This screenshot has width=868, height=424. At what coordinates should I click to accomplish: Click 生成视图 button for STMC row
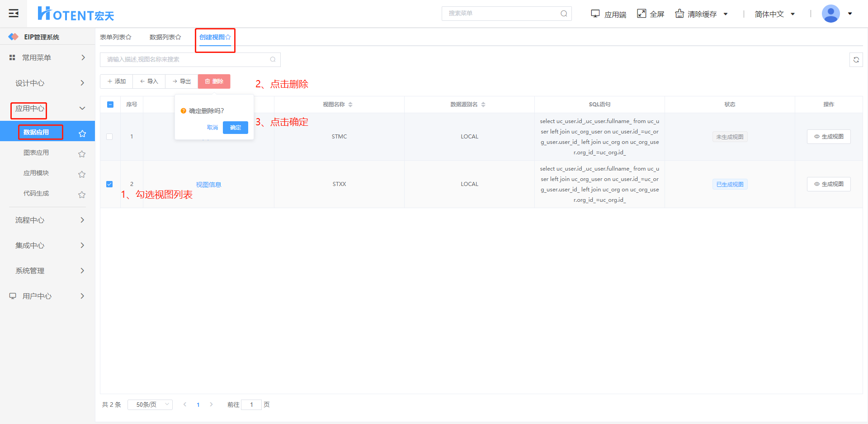pos(829,137)
